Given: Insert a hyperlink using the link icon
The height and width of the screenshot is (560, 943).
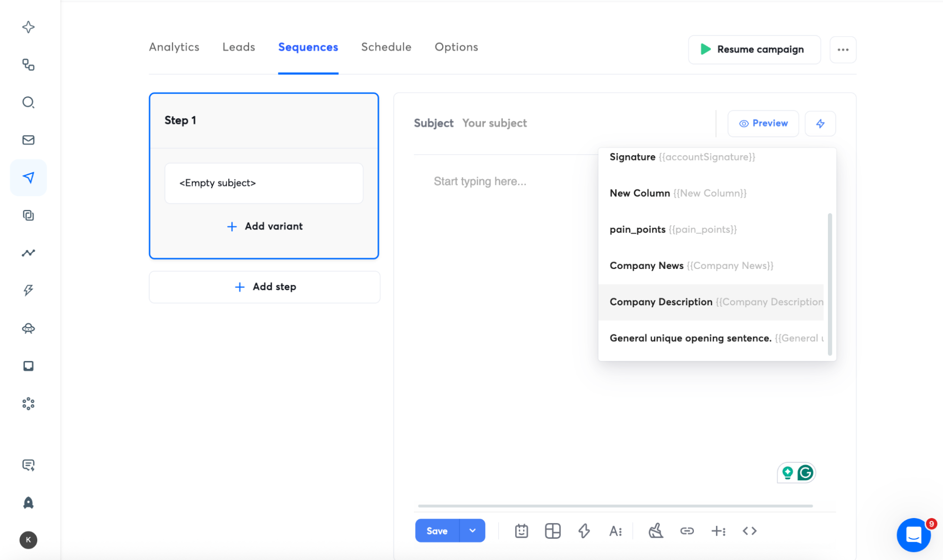Looking at the screenshot, I should (687, 530).
